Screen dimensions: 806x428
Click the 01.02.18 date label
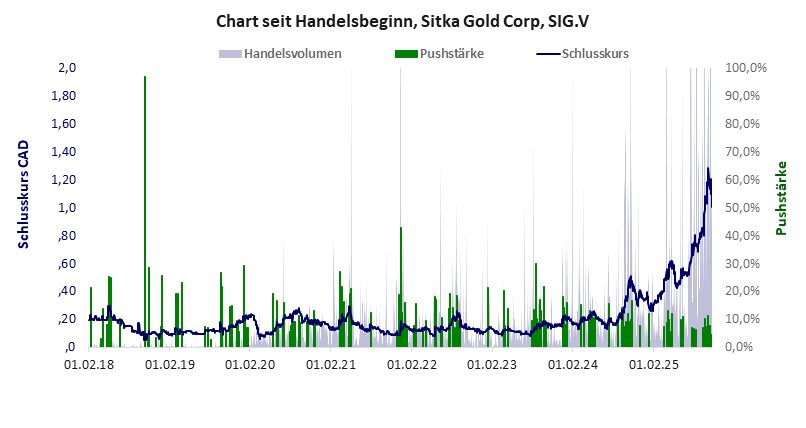pyautogui.click(x=88, y=365)
